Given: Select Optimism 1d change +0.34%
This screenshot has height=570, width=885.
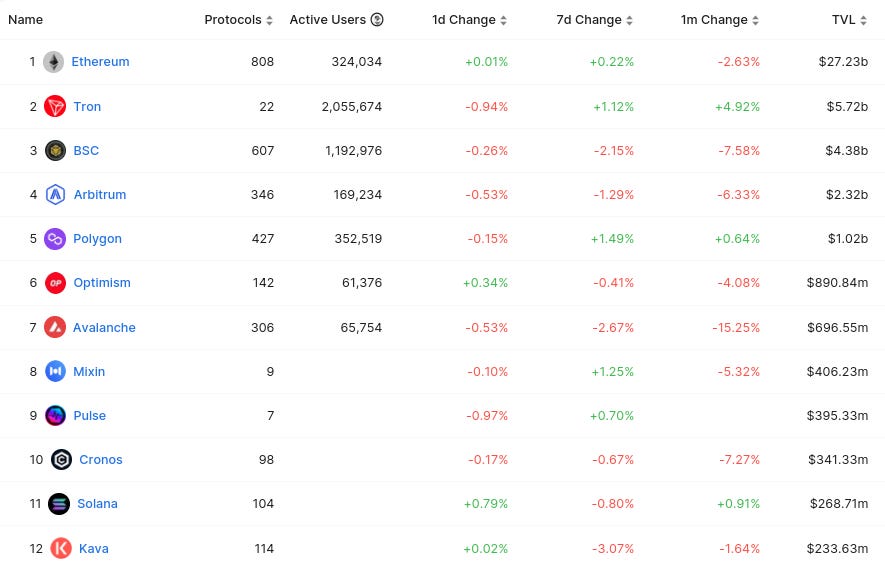Looking at the screenshot, I should (x=485, y=283).
